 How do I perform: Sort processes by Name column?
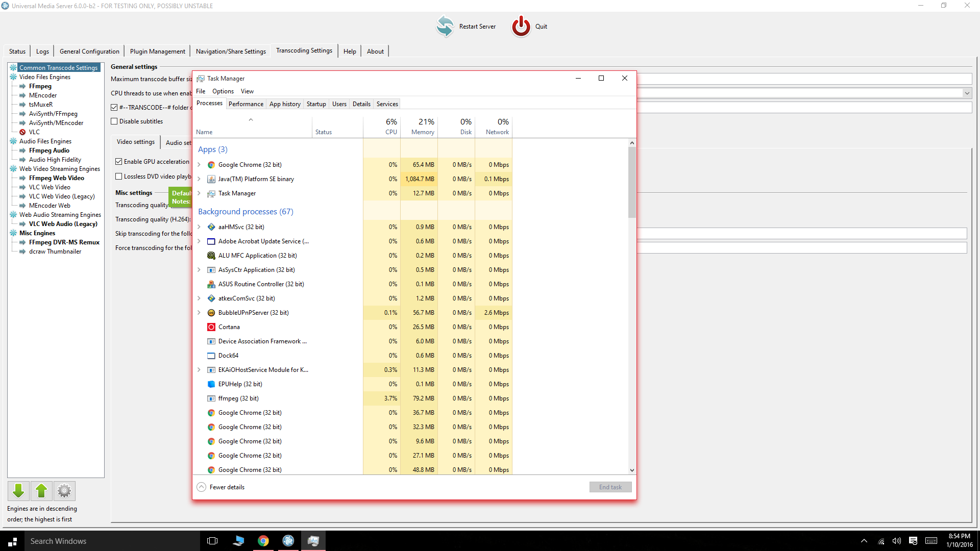[x=252, y=127]
